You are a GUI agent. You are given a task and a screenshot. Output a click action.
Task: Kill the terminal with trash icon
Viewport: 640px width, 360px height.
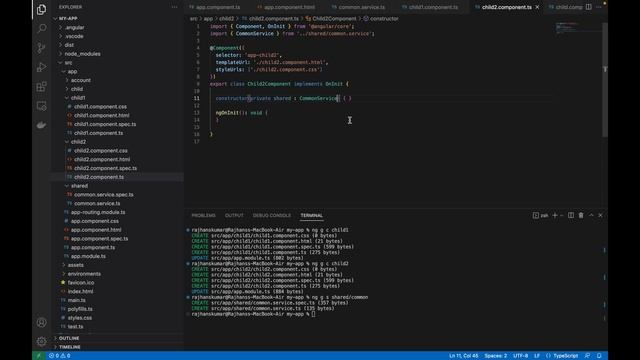pos(581,215)
